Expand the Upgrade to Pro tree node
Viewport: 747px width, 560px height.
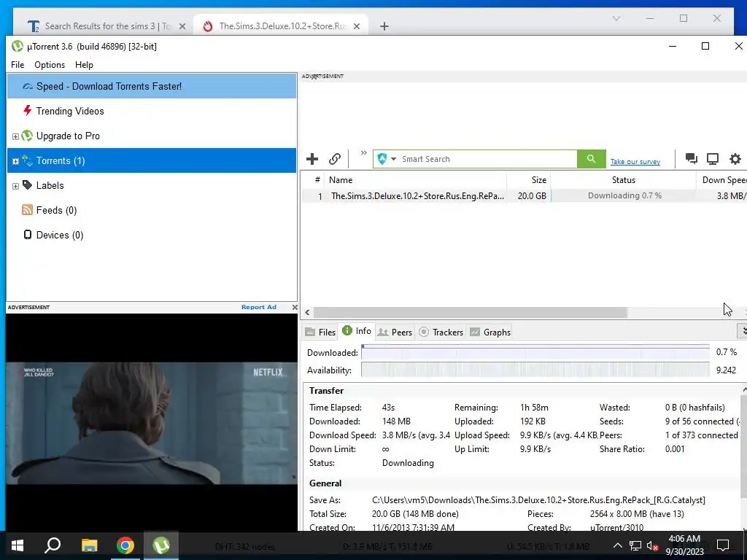tap(15, 136)
